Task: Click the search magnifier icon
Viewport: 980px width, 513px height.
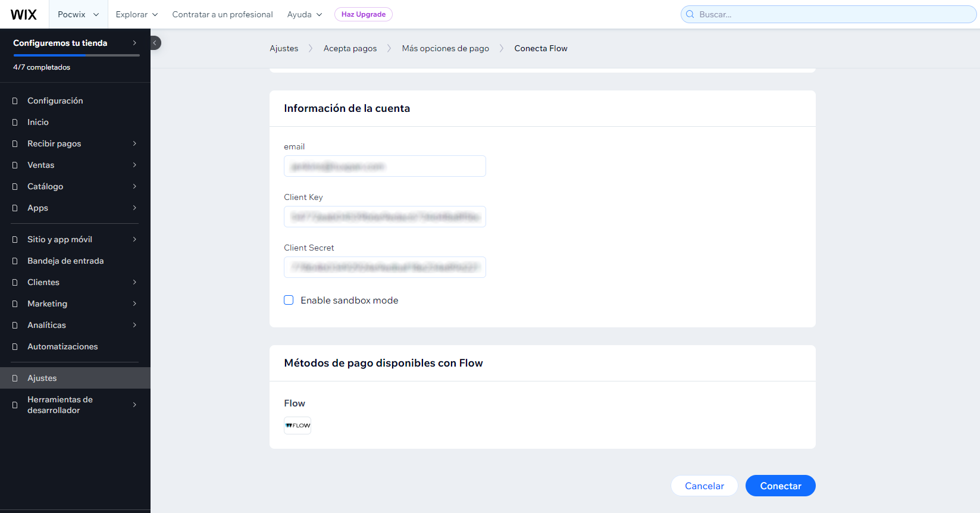Action: [690, 14]
